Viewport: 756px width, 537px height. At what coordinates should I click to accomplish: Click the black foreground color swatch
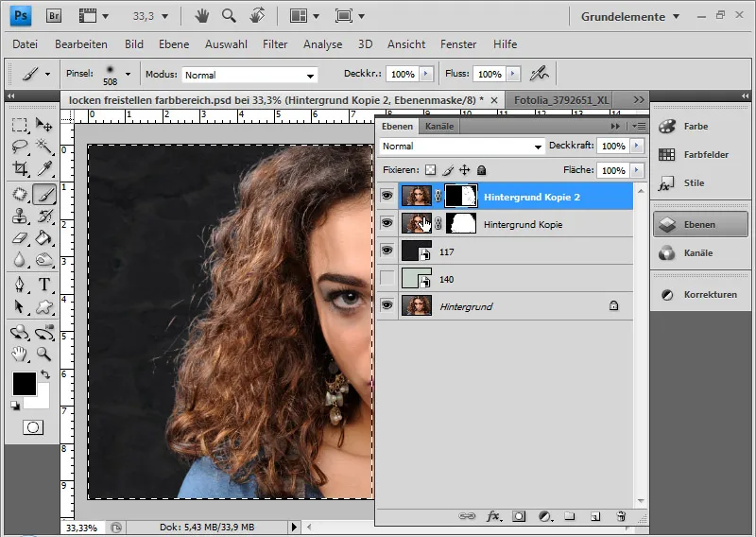point(25,384)
